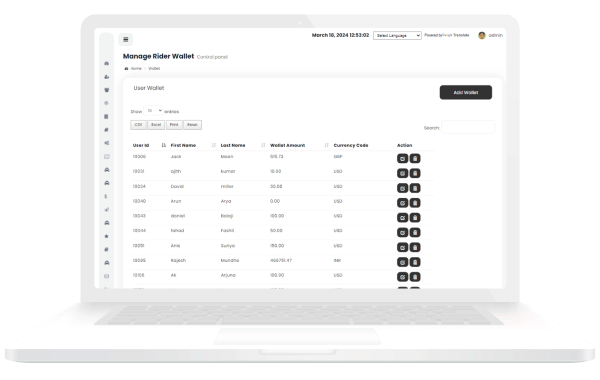Image resolution: width=600 pixels, height=380 pixels.
Task: Delete wallet for user David miller
Action: tap(415, 188)
